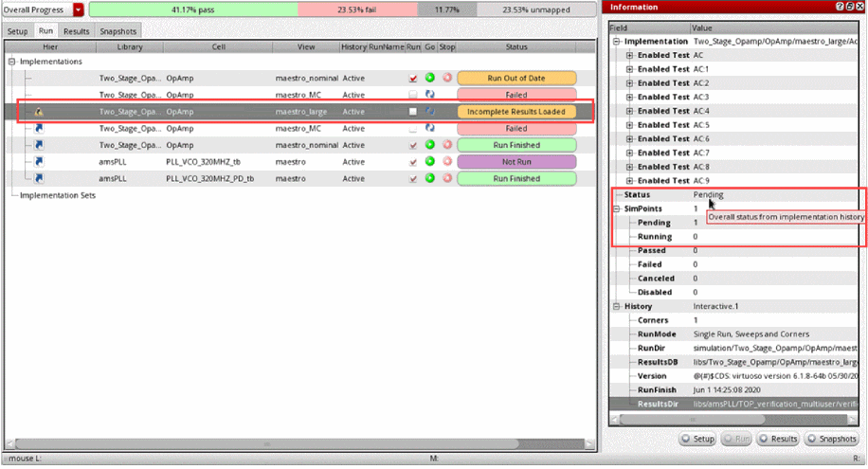
Task: Click refresh arrows icon in maestro_large row
Action: pyautogui.click(x=429, y=111)
